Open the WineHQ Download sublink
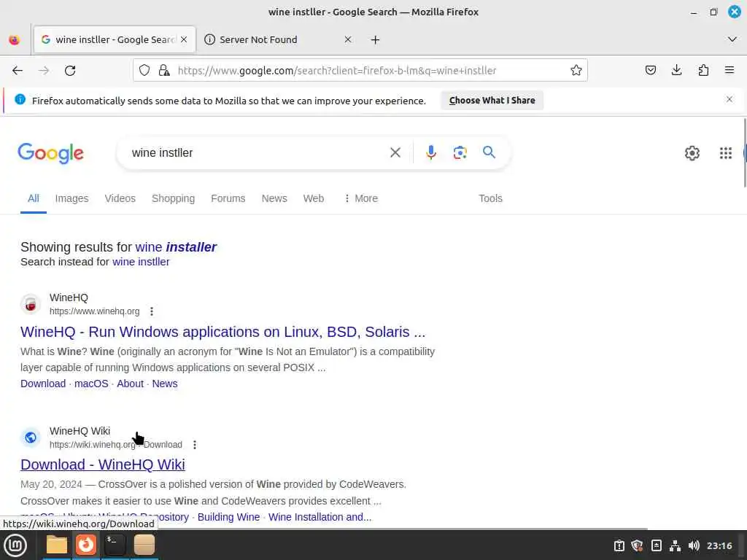 pyautogui.click(x=43, y=384)
